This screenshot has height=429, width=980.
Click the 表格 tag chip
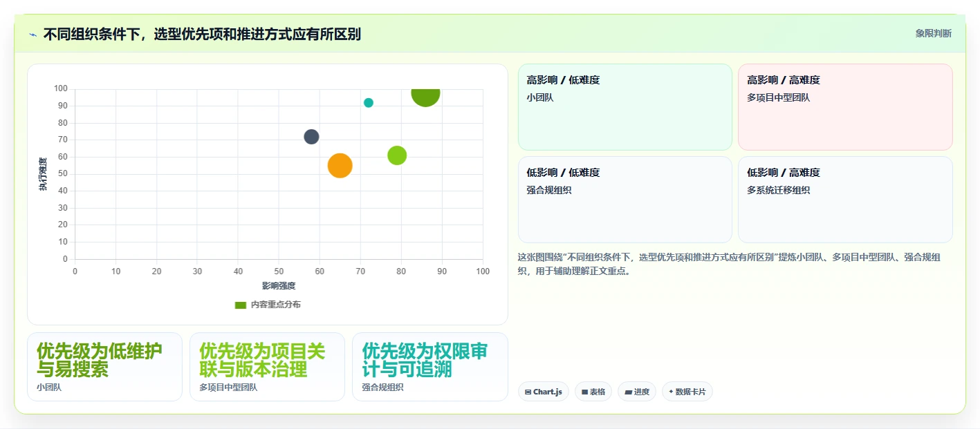tap(593, 392)
